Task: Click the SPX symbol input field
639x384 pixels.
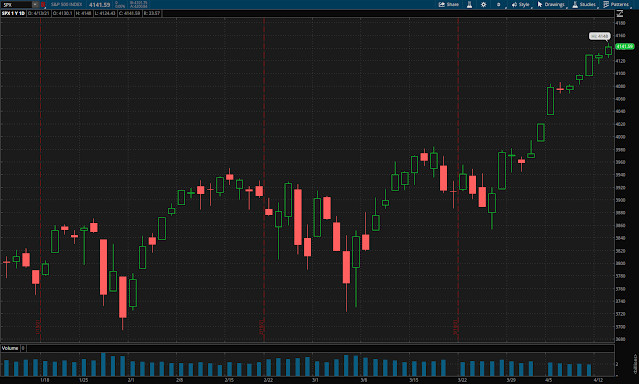Action: (x=16, y=4)
